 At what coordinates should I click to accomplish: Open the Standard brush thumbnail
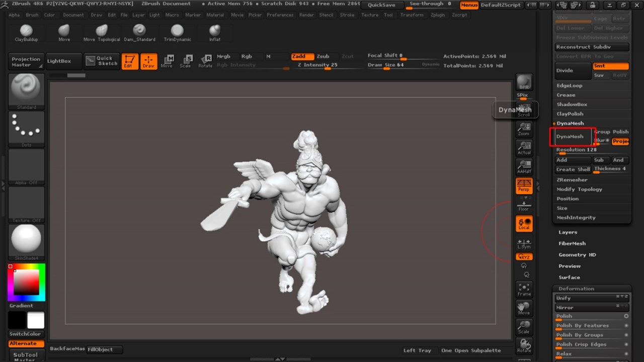pyautogui.click(x=26, y=90)
